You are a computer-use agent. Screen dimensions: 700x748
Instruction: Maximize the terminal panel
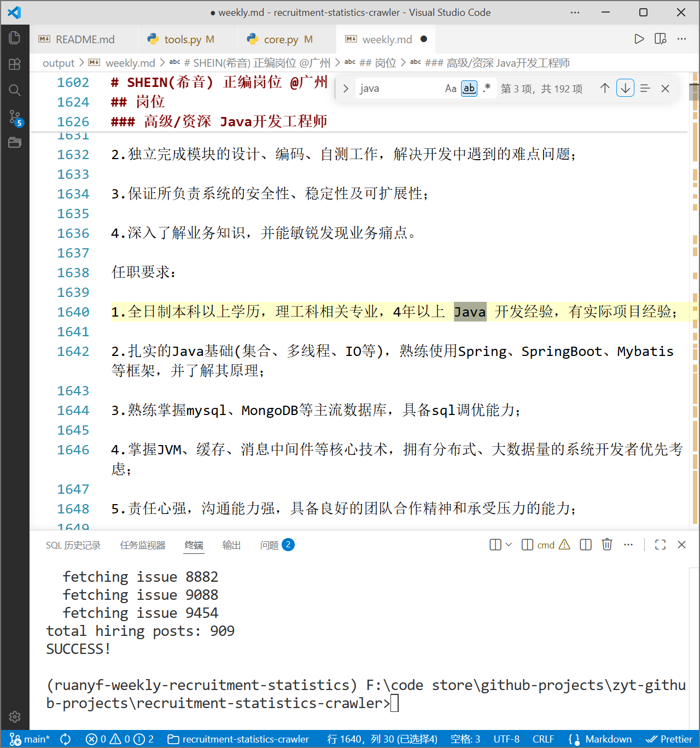[660, 545]
